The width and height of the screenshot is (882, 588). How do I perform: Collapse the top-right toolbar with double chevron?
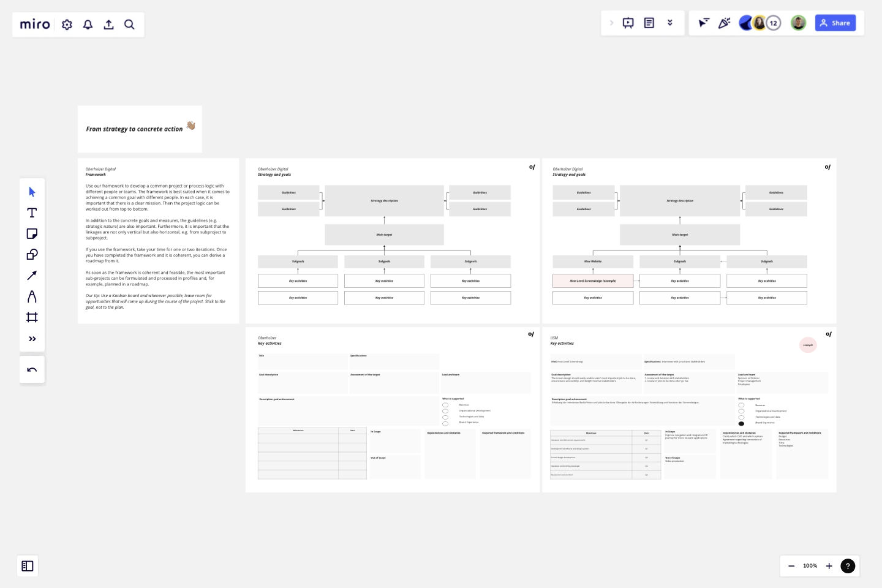click(x=670, y=23)
